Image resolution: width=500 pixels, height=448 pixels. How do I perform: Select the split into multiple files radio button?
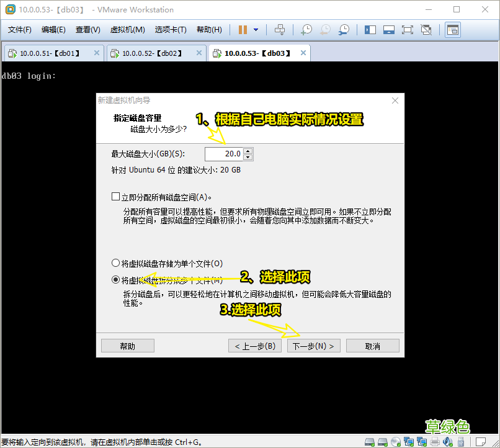(x=115, y=280)
